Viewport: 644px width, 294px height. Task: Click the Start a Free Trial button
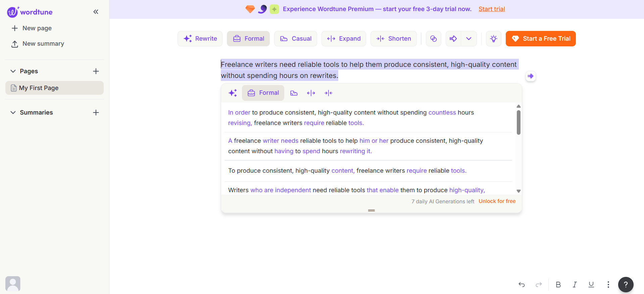tap(540, 39)
